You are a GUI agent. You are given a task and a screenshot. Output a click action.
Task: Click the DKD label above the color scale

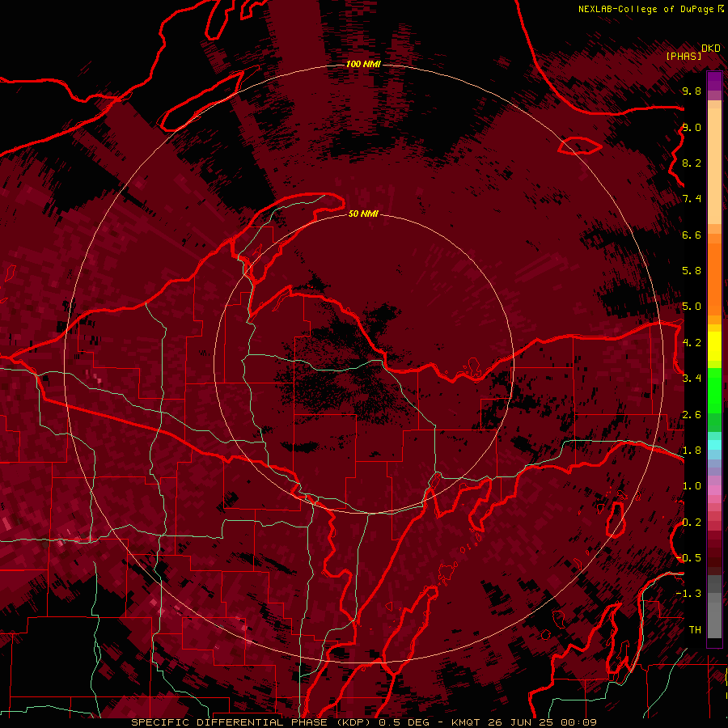[711, 48]
